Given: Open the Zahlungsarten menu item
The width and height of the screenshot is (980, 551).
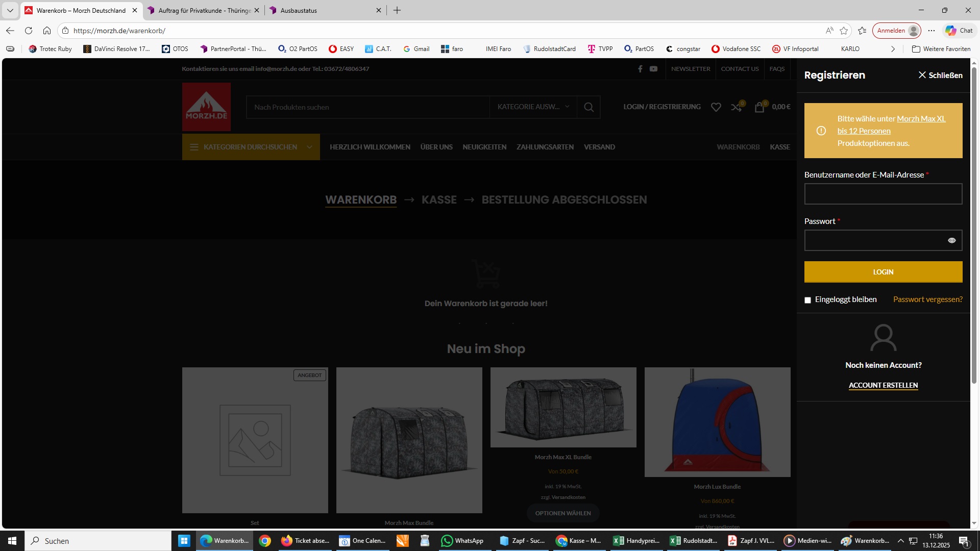Looking at the screenshot, I should click(x=545, y=147).
